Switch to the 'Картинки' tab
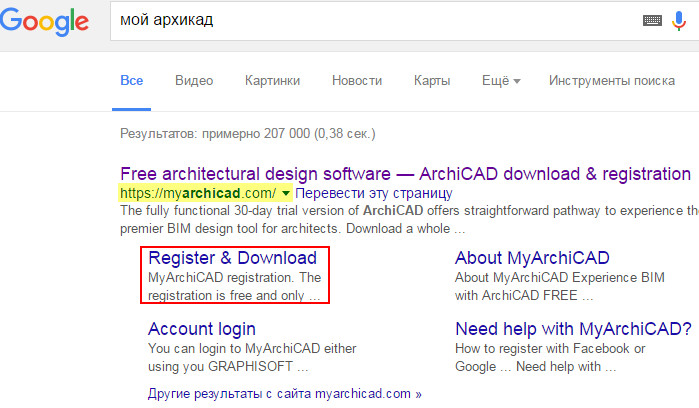Image resolution: width=699 pixels, height=408 pixels. point(272,81)
